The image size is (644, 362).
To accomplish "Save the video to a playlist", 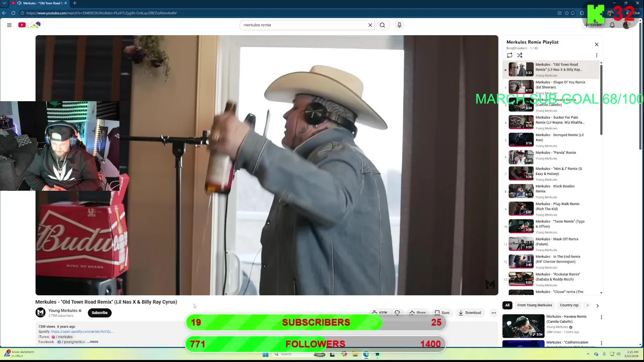I will 442,313.
